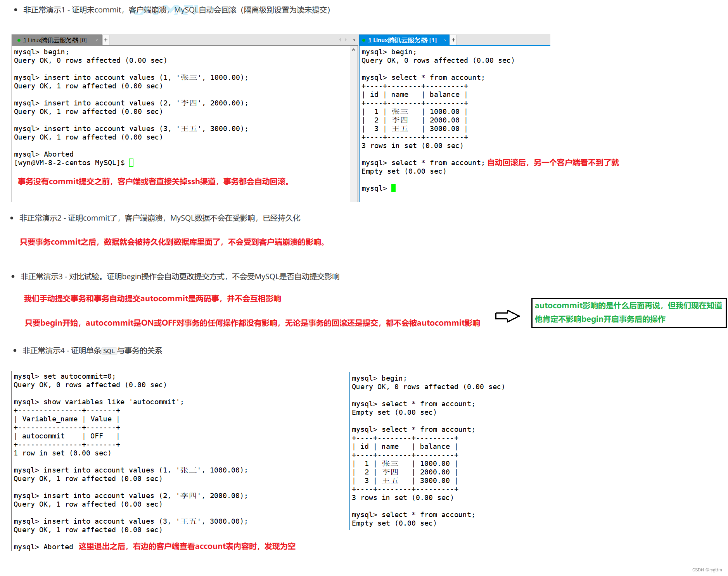Click the 'CSDN @rygttm' credit text
Viewport: 728px width, 576px height.
(707, 570)
